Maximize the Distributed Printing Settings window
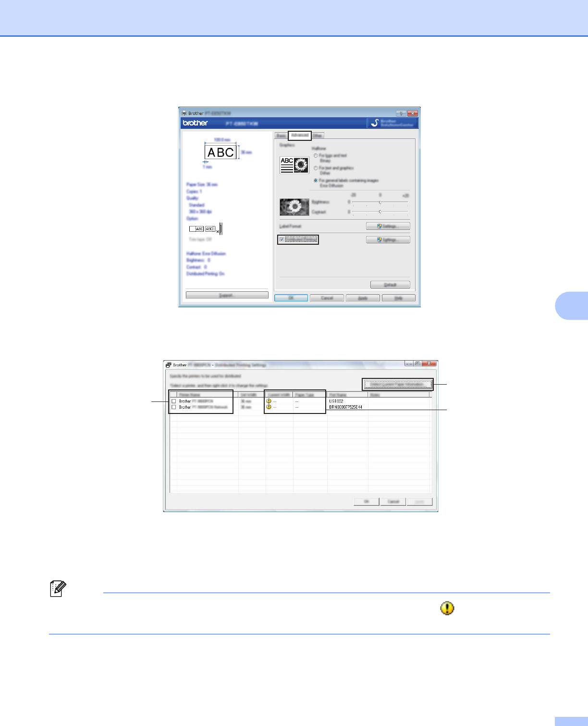The width and height of the screenshot is (588, 726). click(x=417, y=363)
